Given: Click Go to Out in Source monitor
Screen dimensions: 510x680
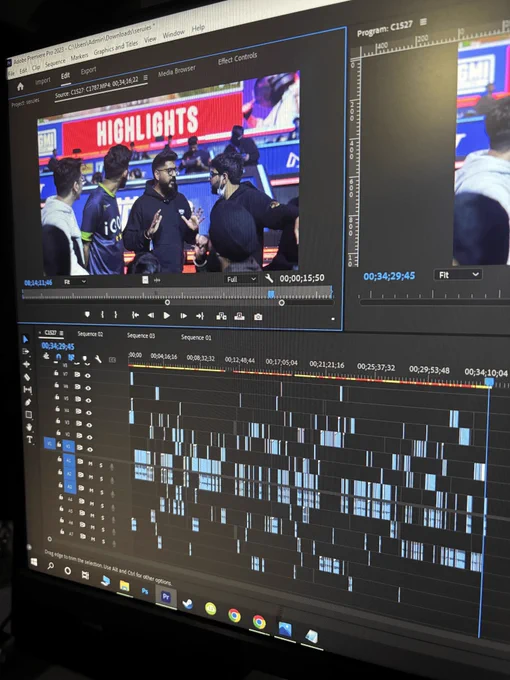Looking at the screenshot, I should point(200,316).
